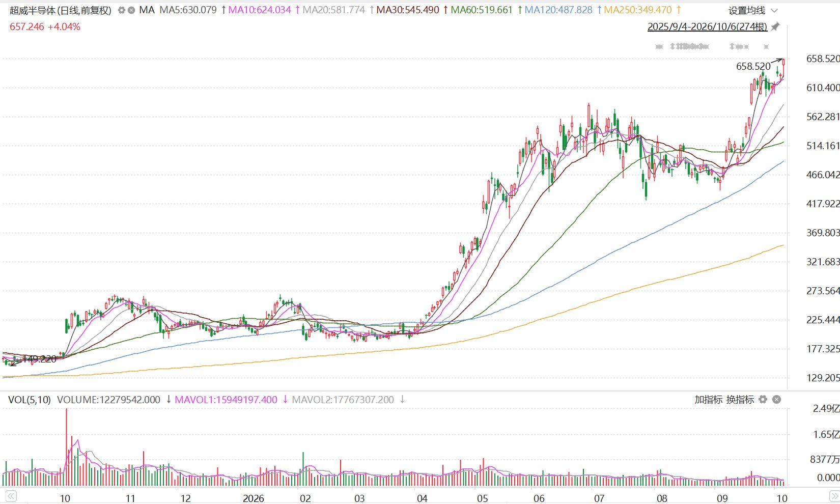Open MA indicator settings gear beside chart title
Viewport: 840px width, 504px height.
coord(121,10)
